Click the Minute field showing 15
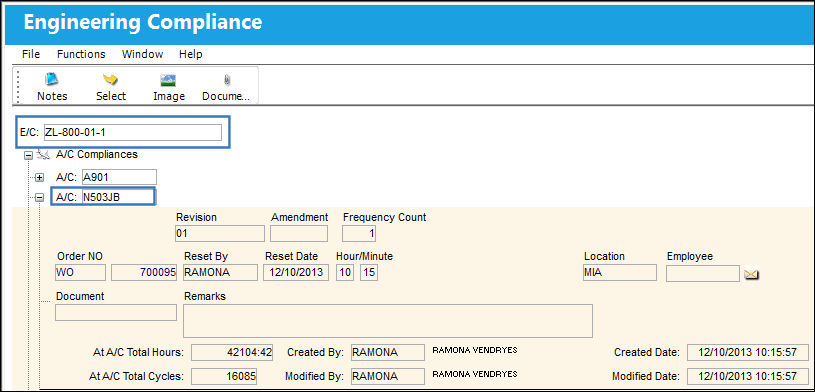 369,272
